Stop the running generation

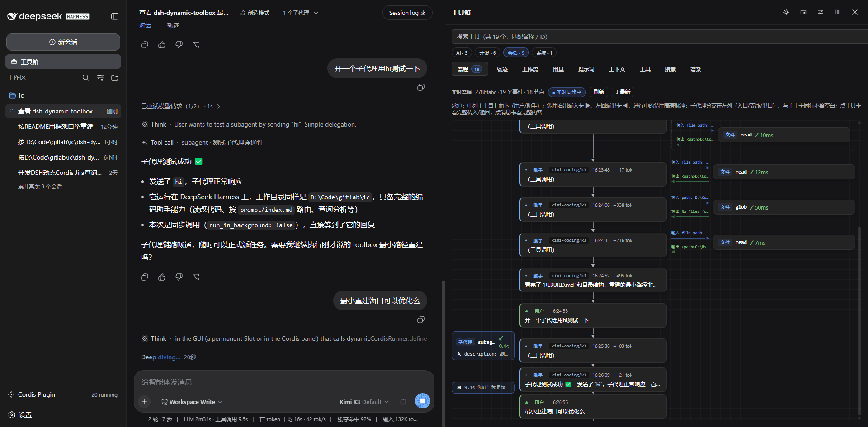point(423,401)
